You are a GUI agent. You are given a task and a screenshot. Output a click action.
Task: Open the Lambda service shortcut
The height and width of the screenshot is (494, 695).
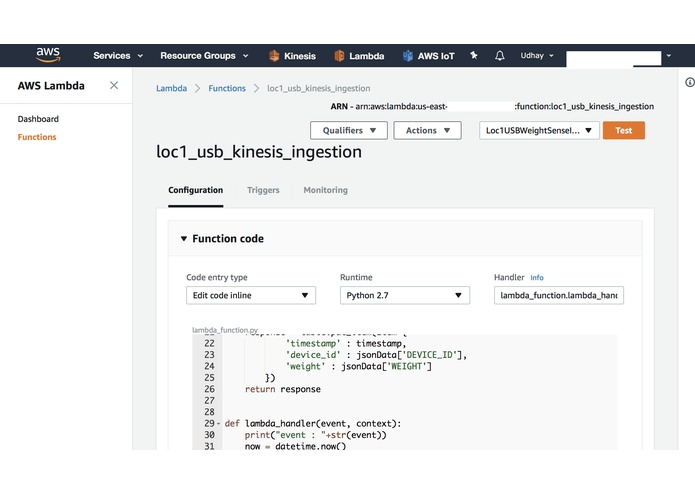tap(359, 56)
